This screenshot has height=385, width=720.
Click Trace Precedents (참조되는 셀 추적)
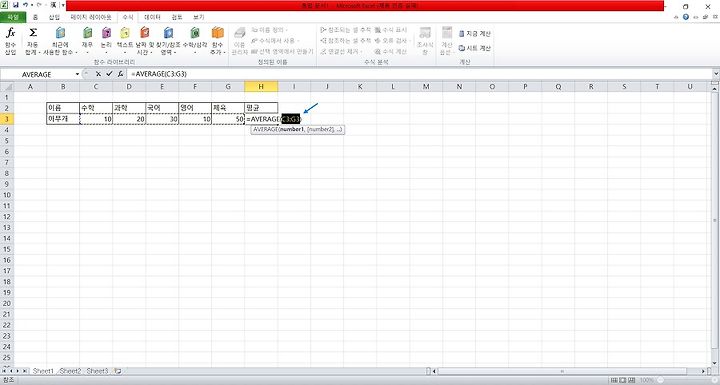click(x=345, y=30)
